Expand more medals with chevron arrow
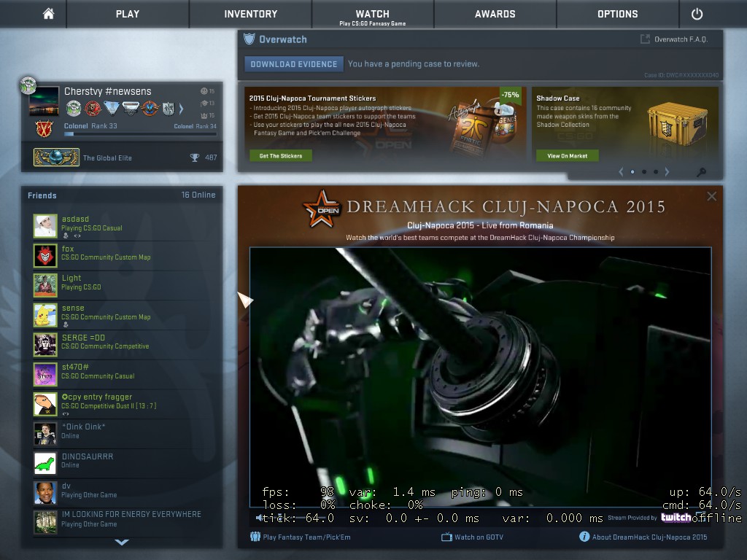 [x=181, y=109]
